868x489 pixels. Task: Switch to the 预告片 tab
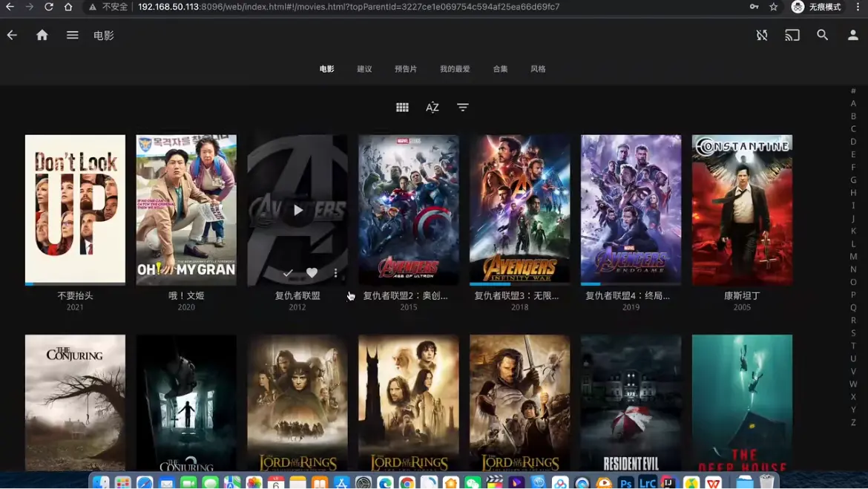coord(406,69)
